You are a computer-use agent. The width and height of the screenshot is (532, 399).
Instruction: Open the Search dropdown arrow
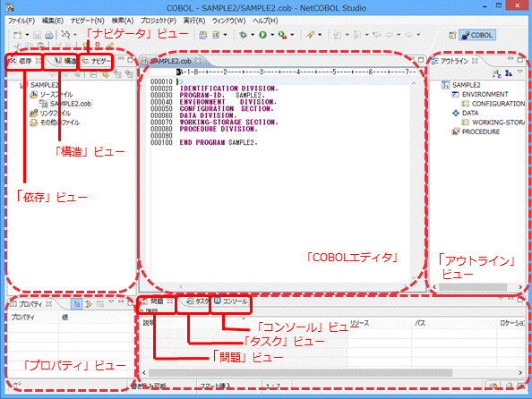tap(320, 35)
